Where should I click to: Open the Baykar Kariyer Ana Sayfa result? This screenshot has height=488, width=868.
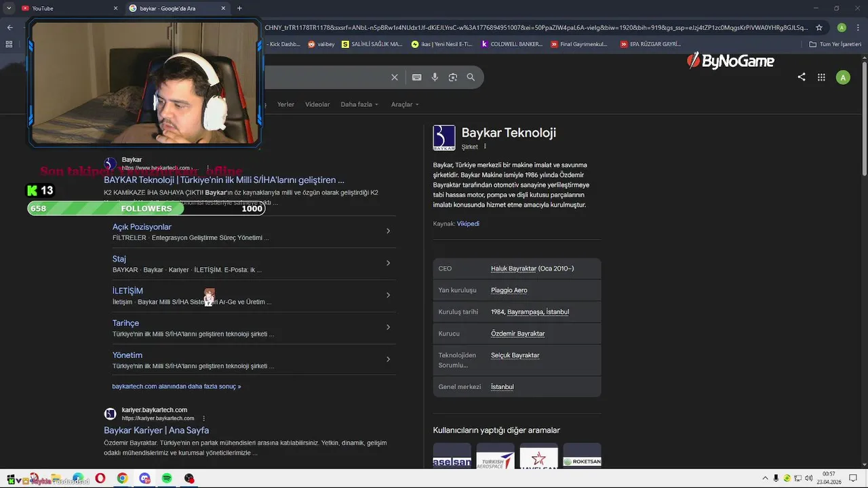pyautogui.click(x=156, y=430)
